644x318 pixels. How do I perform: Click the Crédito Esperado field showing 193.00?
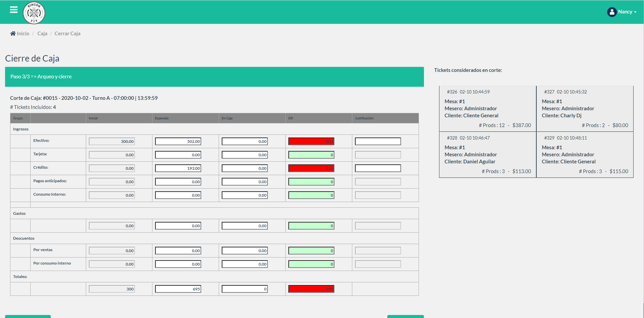(x=178, y=168)
